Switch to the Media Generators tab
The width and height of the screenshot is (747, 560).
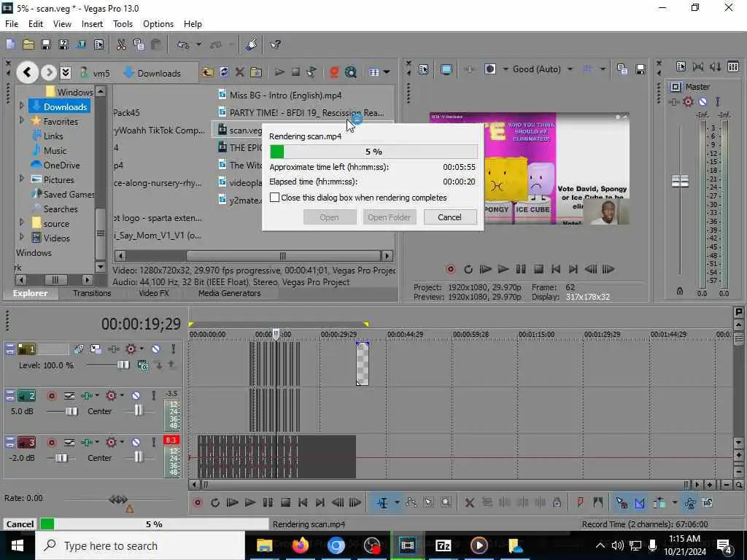point(229,293)
